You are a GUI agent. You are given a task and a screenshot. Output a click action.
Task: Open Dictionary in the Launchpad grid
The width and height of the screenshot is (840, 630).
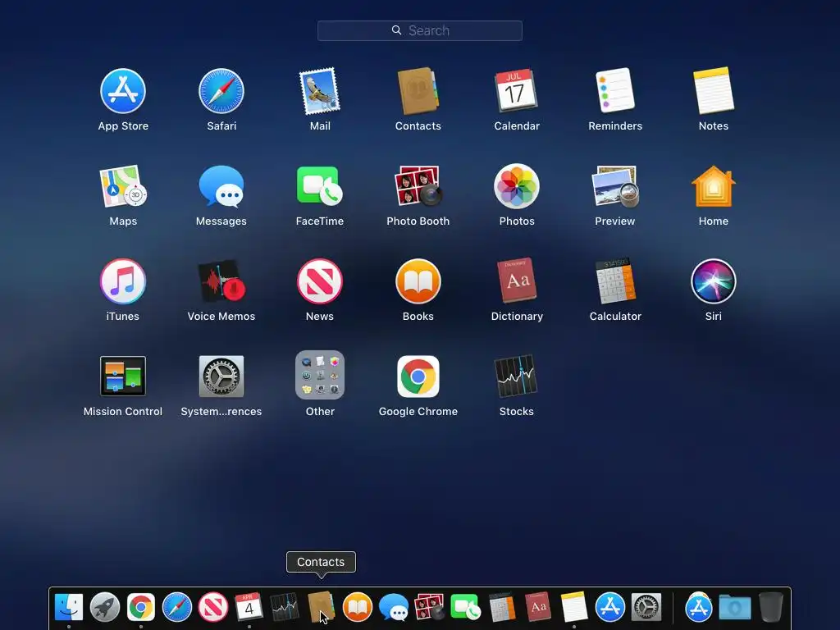click(517, 281)
